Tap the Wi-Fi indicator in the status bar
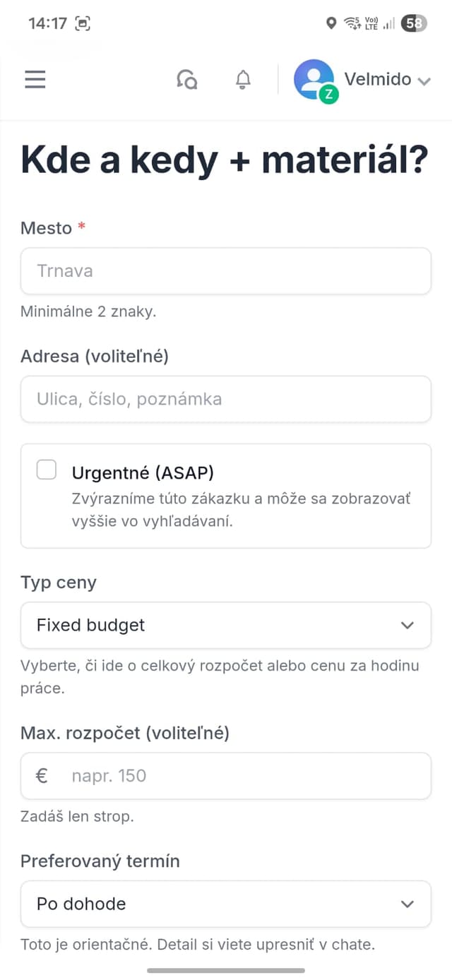452x980 pixels. coord(352,23)
